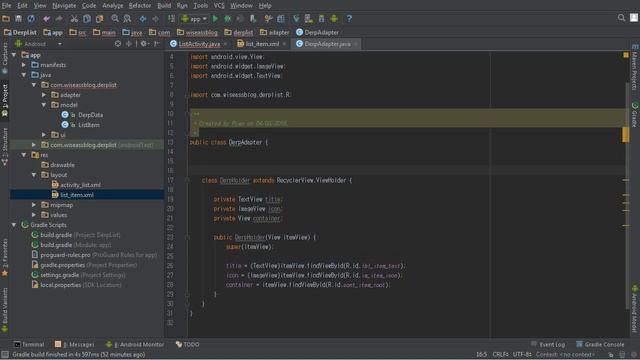
Task: Close the DerpAdapter.java tab
Action: (356, 44)
